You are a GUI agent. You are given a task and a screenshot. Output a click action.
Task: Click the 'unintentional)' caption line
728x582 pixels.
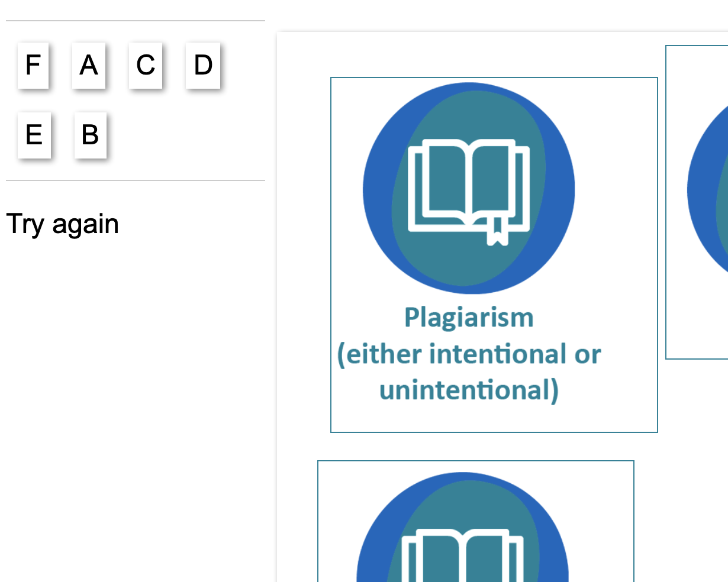(469, 390)
